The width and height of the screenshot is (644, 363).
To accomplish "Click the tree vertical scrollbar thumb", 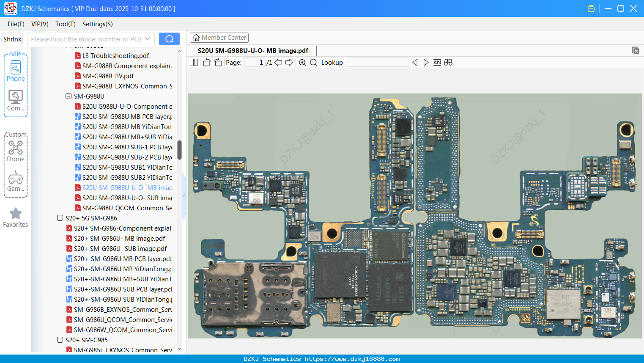I will (x=179, y=150).
